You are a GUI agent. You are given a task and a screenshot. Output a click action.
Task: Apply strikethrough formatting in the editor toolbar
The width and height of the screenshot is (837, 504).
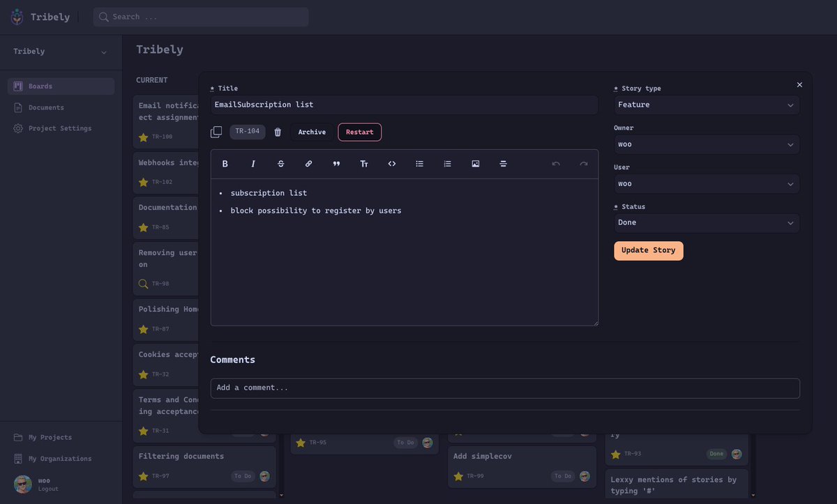pyautogui.click(x=281, y=164)
